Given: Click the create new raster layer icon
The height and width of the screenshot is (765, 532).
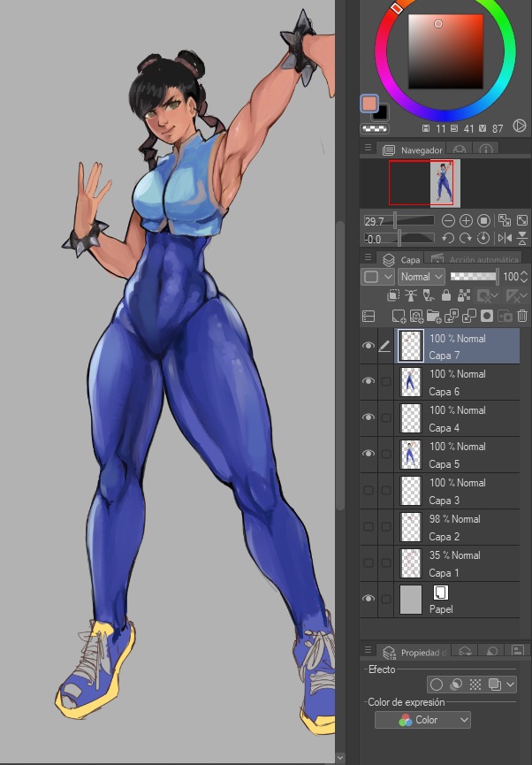Looking at the screenshot, I should [x=399, y=316].
